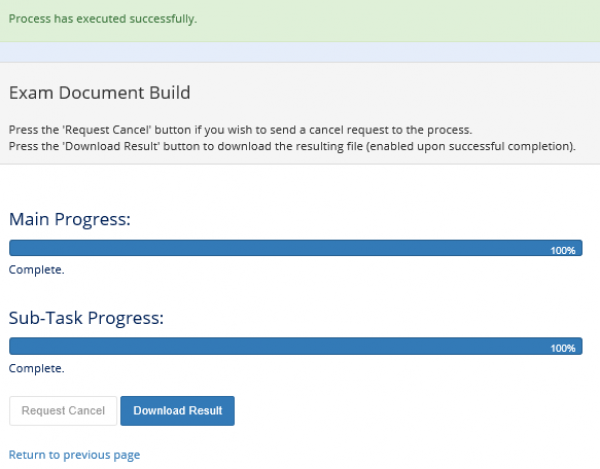Screen dimensions: 600x469
Task: Click the Request Cancel button
Action: pos(63,410)
